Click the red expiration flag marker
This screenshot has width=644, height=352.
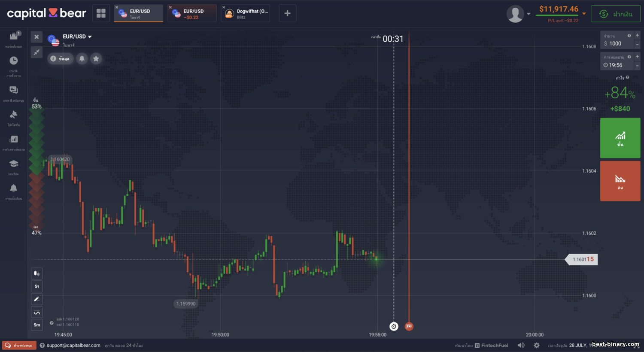click(409, 326)
